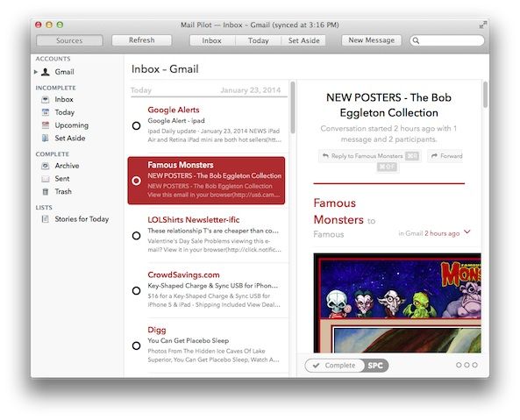This screenshot has width=520, height=420.
Task: Switch to the Set Aside toolbar tab
Action: pyautogui.click(x=303, y=40)
